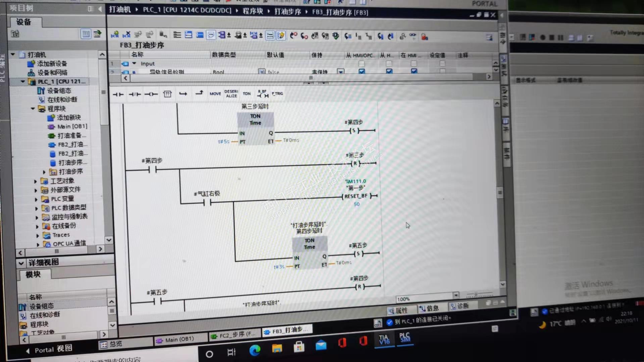
Task: Toggle 设定值 checkbox in Input row
Action: [x=442, y=63]
